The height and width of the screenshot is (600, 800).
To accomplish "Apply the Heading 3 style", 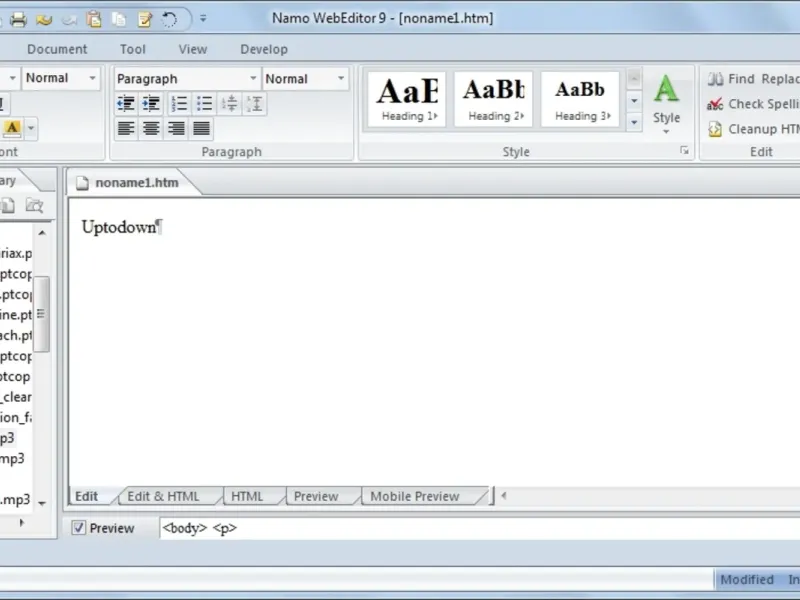I will coord(580,99).
